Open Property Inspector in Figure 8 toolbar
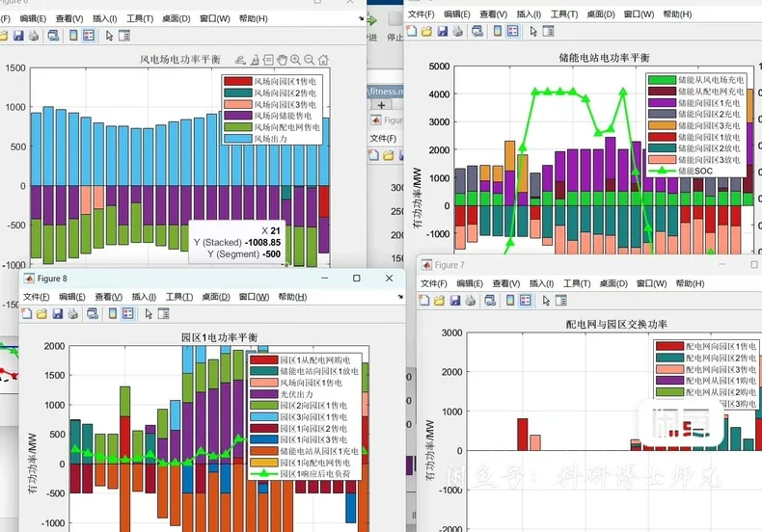Image resolution: width=762 pixels, height=532 pixels. [164, 313]
